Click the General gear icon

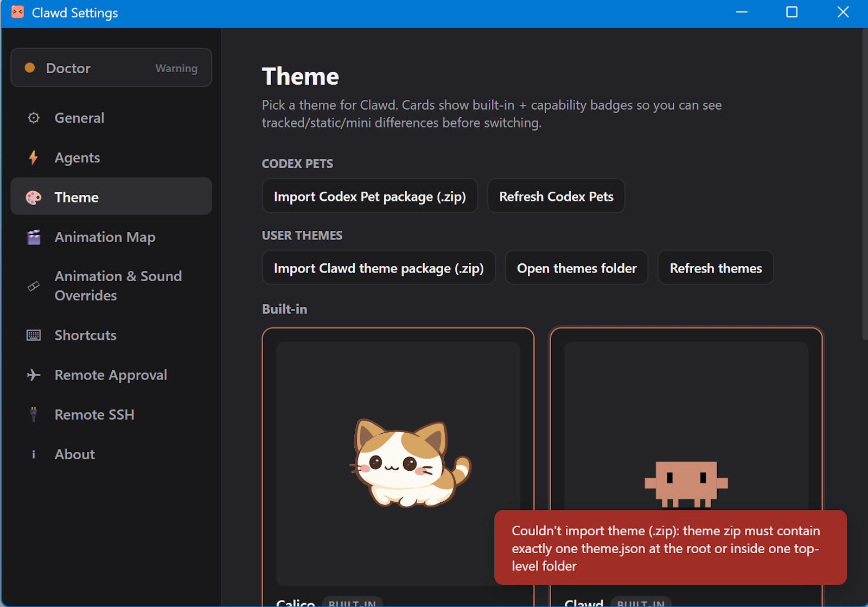[34, 118]
